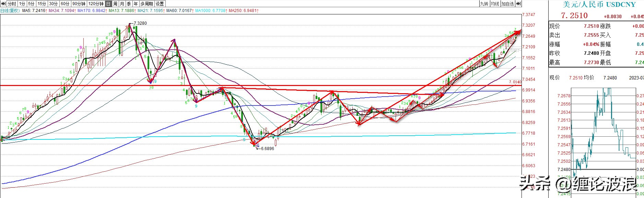Click the MA5: 7.2416 indicator label
The image size is (644, 198).
click(x=35, y=11)
